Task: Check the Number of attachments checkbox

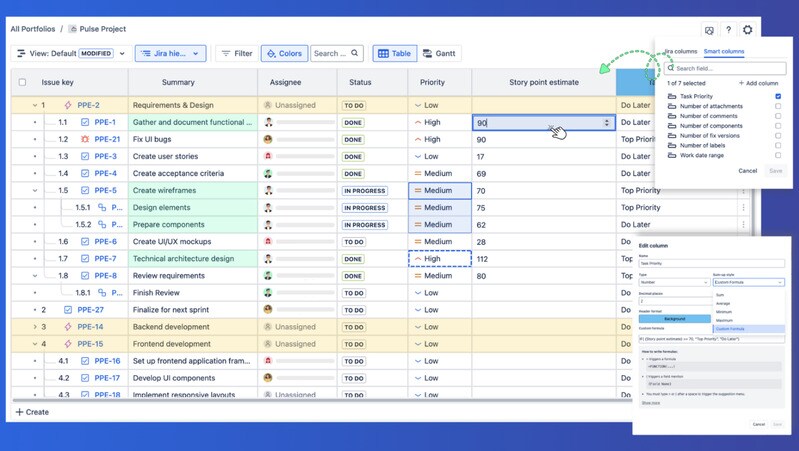Action: point(778,106)
